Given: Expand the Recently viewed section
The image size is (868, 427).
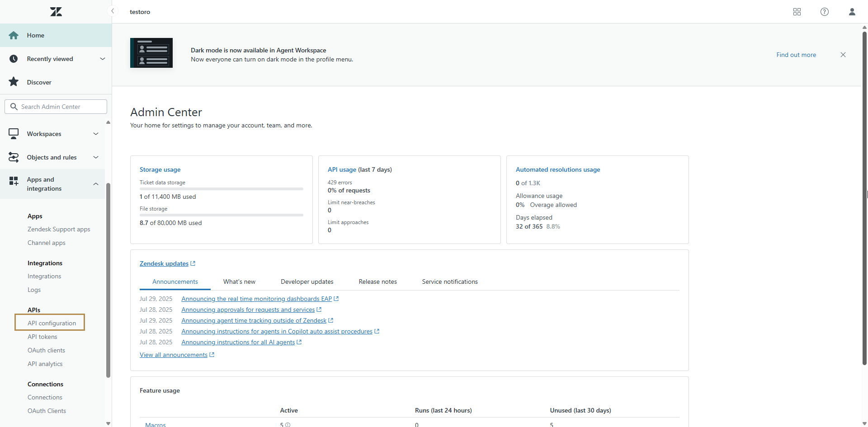Looking at the screenshot, I should pyautogui.click(x=102, y=59).
